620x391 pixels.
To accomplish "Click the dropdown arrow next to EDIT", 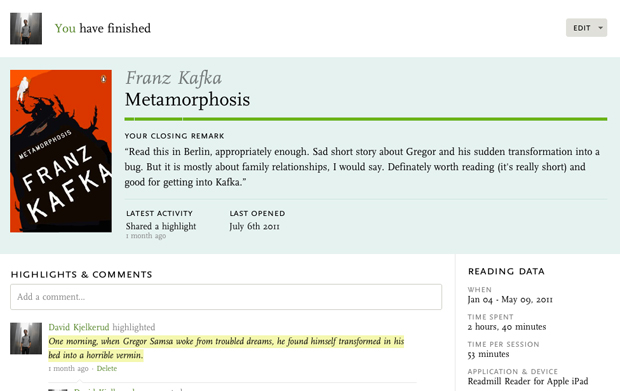I will tap(600, 28).
